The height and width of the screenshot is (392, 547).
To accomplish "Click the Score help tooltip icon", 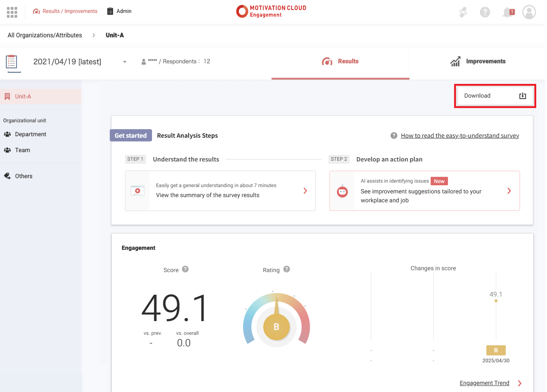I will coord(185,269).
